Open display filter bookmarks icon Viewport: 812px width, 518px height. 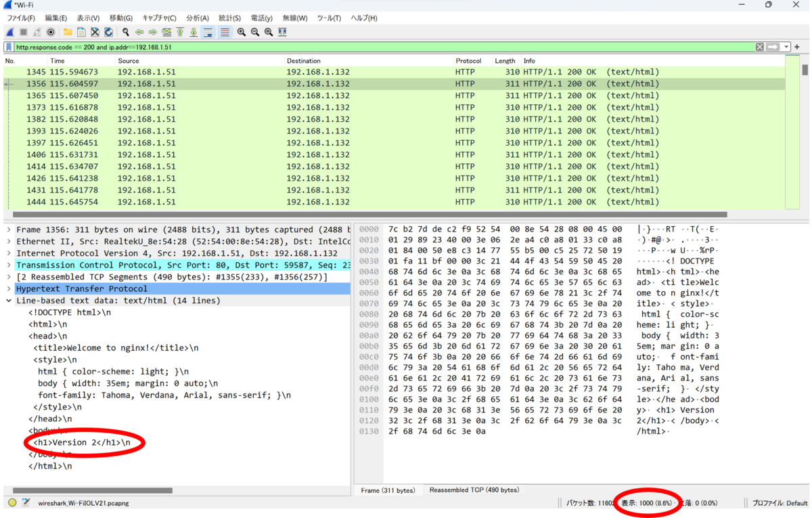click(8, 47)
